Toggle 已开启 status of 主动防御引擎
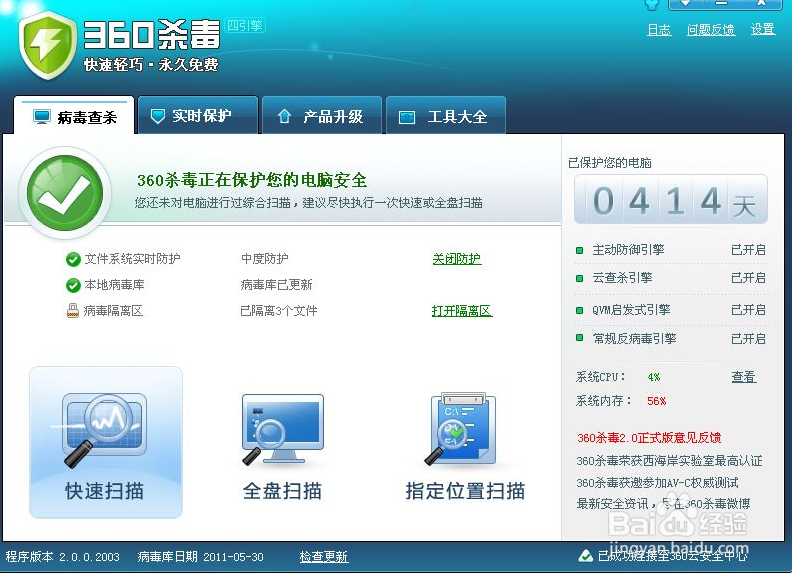 [x=749, y=250]
